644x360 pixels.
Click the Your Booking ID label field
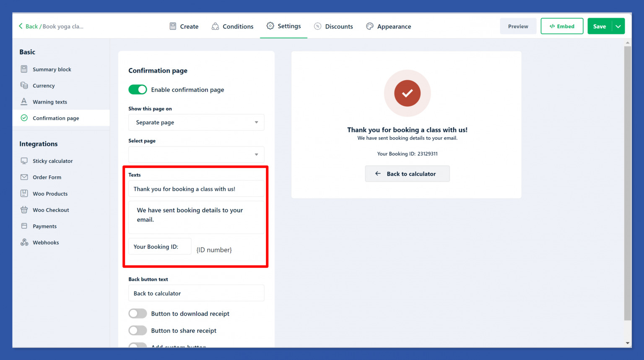click(160, 247)
